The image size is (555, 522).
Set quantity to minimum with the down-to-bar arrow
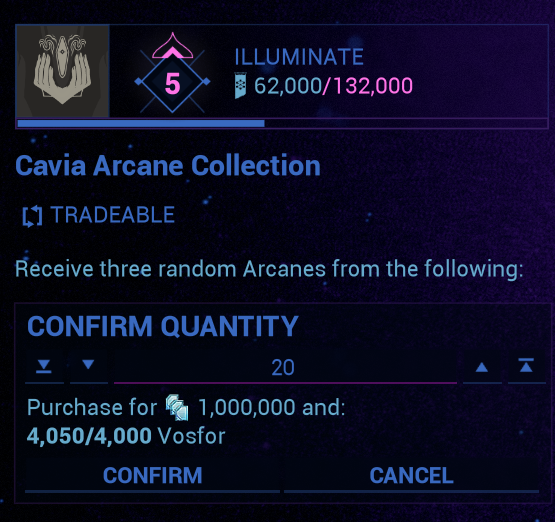[44, 367]
